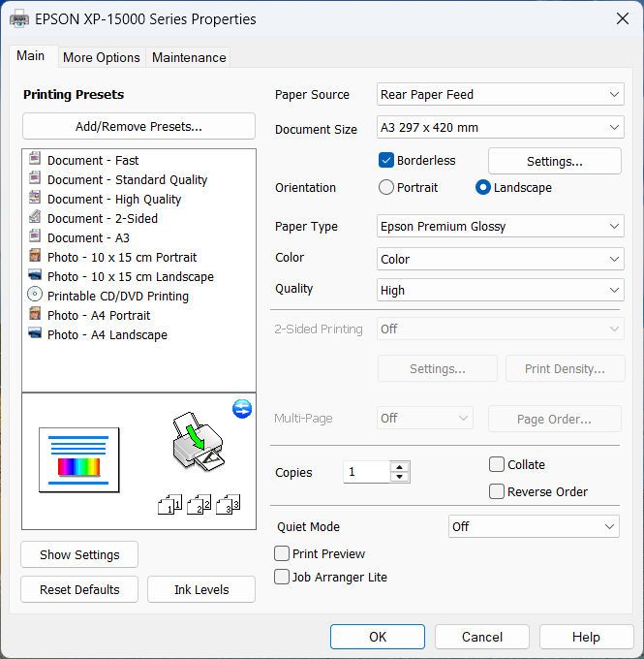Click the Photo - A4 Portrait preset icon
Image resolution: width=644 pixels, height=659 pixels.
[35, 314]
